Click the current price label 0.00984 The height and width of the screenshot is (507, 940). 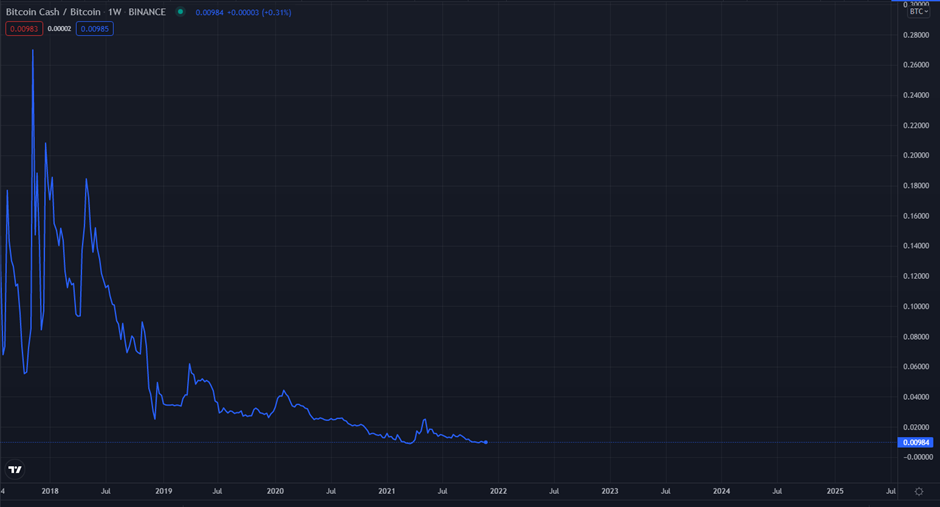click(915, 442)
